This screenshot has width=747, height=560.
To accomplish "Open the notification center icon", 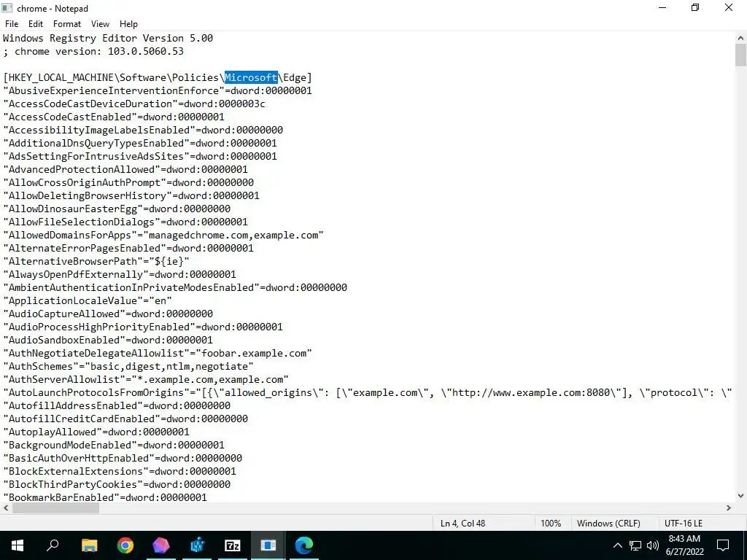I will (723, 545).
